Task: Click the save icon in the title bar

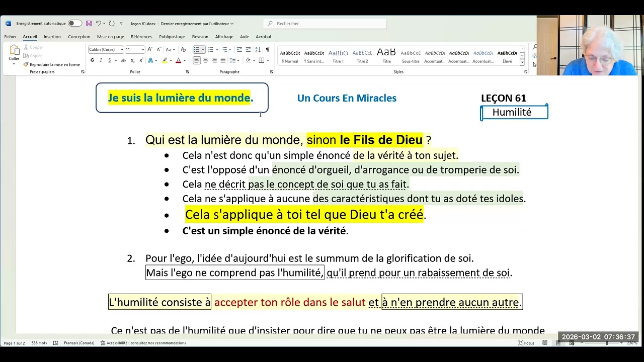Action: 89,24
